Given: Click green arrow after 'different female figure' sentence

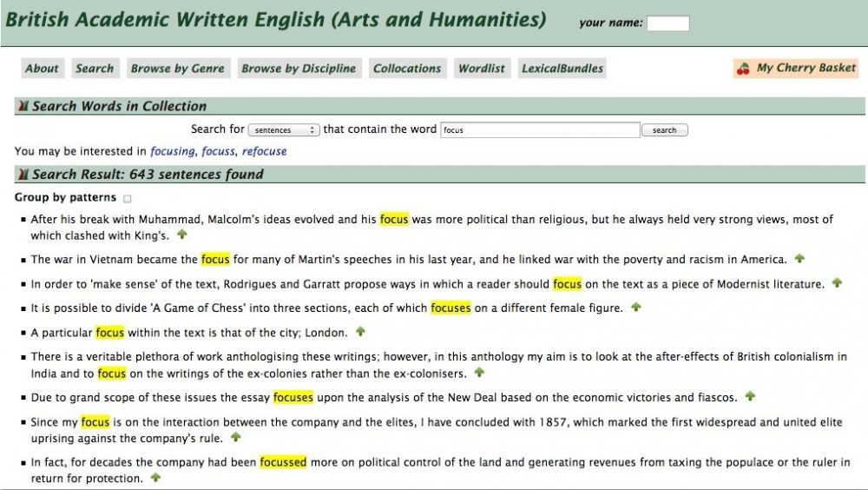Looking at the screenshot, I should 636,307.
